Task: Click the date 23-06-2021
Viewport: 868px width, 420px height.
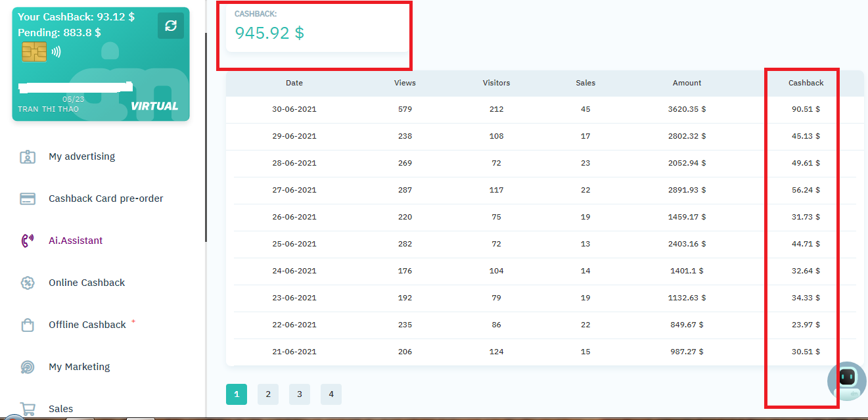Action: [294, 298]
